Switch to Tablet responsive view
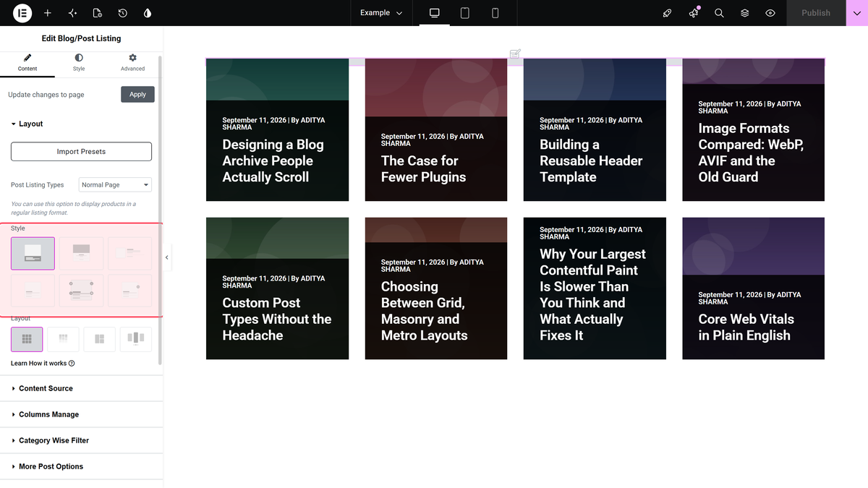 pyautogui.click(x=465, y=13)
